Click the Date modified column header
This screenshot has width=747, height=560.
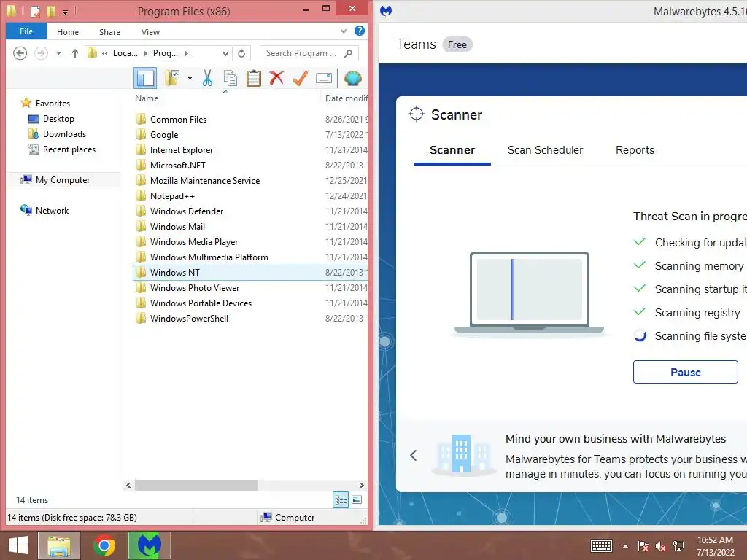coord(346,98)
